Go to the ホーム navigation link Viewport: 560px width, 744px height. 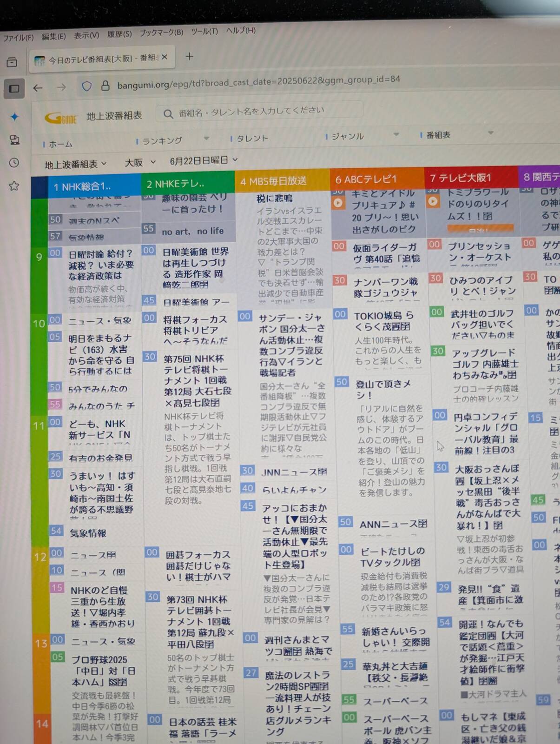pyautogui.click(x=61, y=144)
